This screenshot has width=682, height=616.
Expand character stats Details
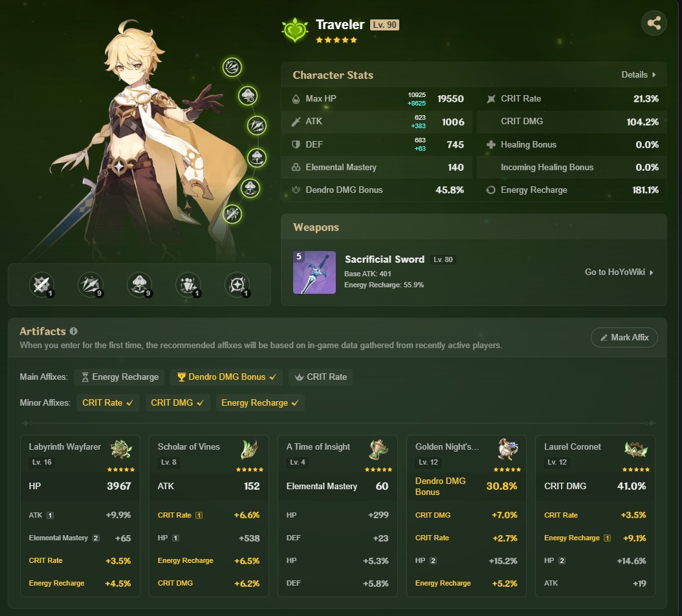pyautogui.click(x=639, y=75)
